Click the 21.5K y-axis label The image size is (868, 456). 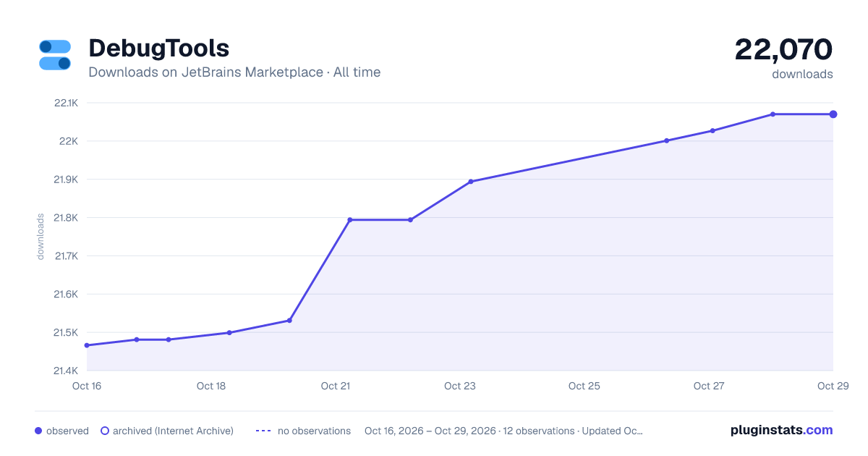tap(66, 333)
